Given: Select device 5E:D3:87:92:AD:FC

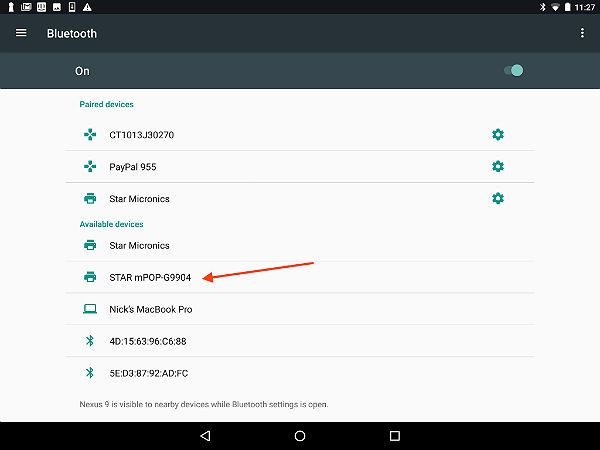Looking at the screenshot, I should [300, 373].
